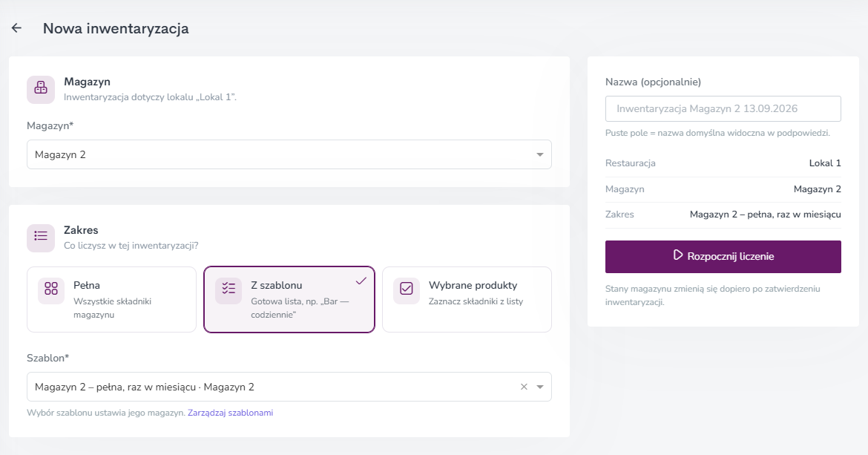Screen dimensions: 868x455
Task: Click Rozpocznij liczenie button
Action: pyautogui.click(x=723, y=257)
